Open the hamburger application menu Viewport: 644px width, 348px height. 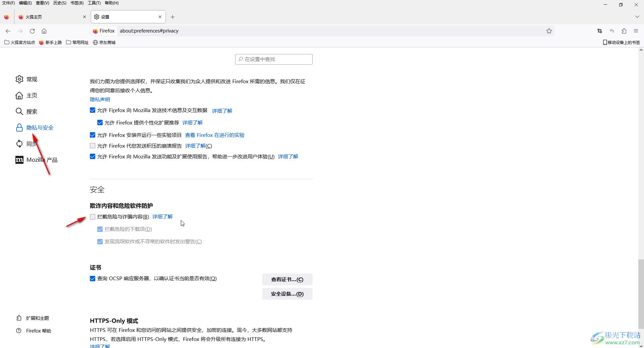(636, 31)
